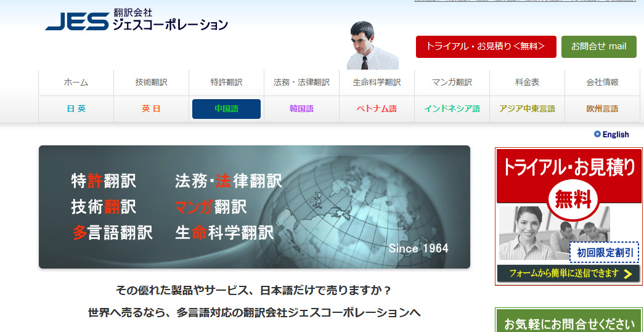Select the インドネシア語 language tab
The width and height of the screenshot is (644, 332).
click(452, 109)
